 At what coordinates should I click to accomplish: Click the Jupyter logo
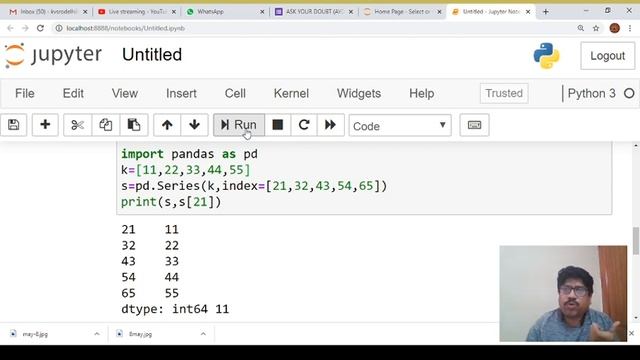point(53,55)
